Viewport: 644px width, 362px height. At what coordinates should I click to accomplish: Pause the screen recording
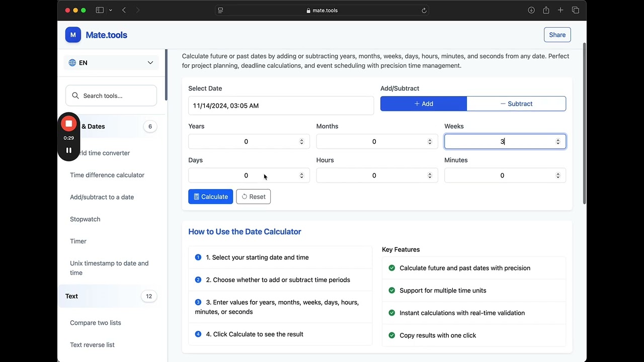[69, 150]
